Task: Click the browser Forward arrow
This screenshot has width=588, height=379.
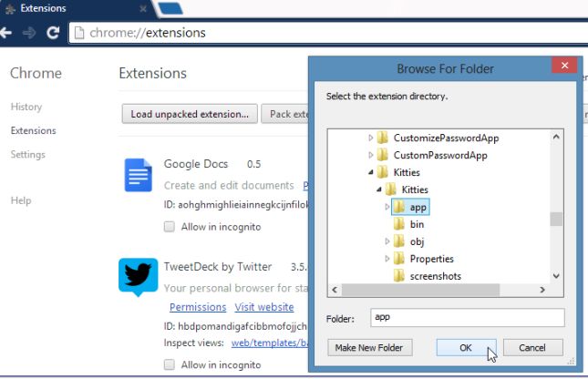Action: pyautogui.click(x=29, y=33)
